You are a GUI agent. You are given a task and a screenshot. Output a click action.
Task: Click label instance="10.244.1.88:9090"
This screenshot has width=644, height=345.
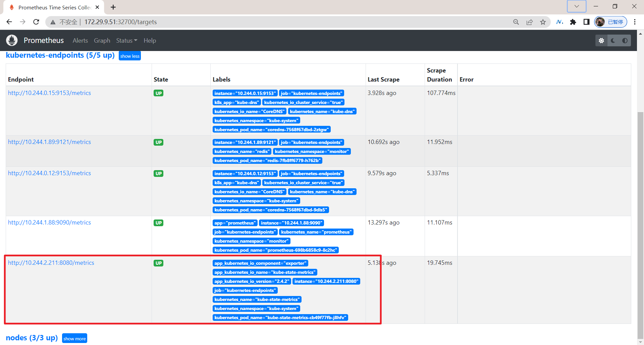[291, 223]
